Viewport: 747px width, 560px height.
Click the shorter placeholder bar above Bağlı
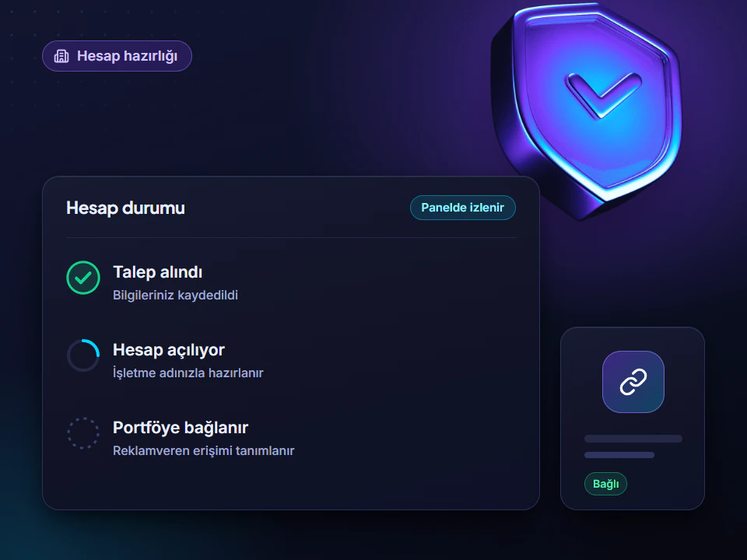point(619,455)
